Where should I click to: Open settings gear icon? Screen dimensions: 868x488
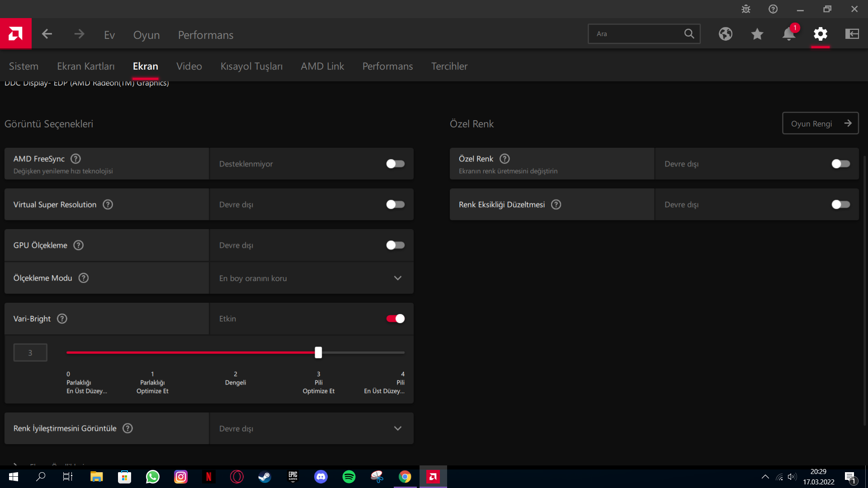pos(821,34)
